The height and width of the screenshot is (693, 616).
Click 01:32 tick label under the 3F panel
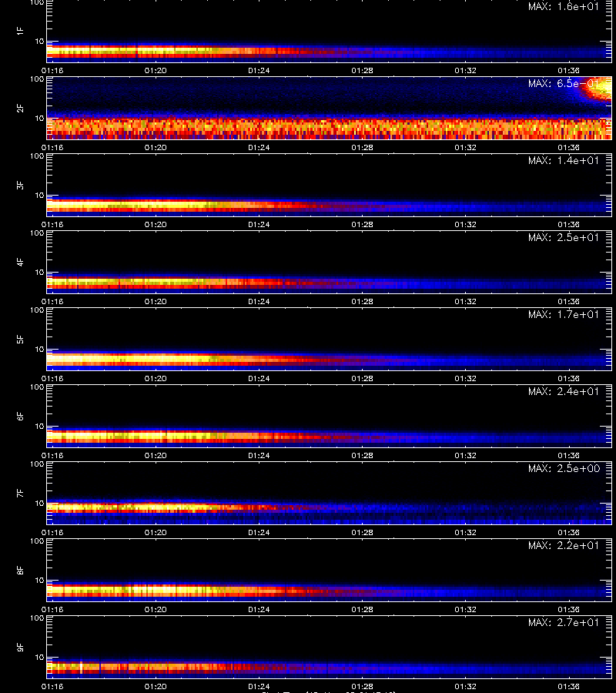[x=465, y=224]
